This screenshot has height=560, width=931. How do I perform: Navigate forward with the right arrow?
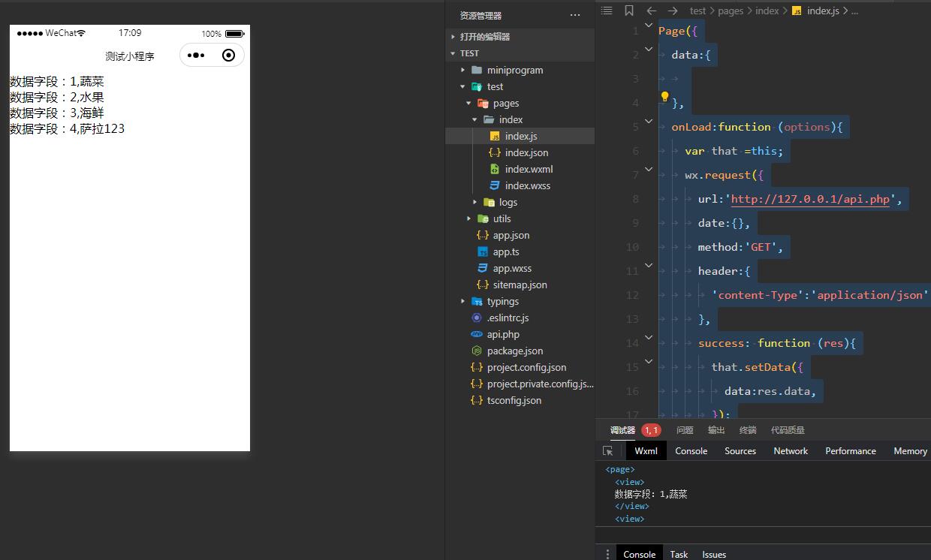(673, 11)
